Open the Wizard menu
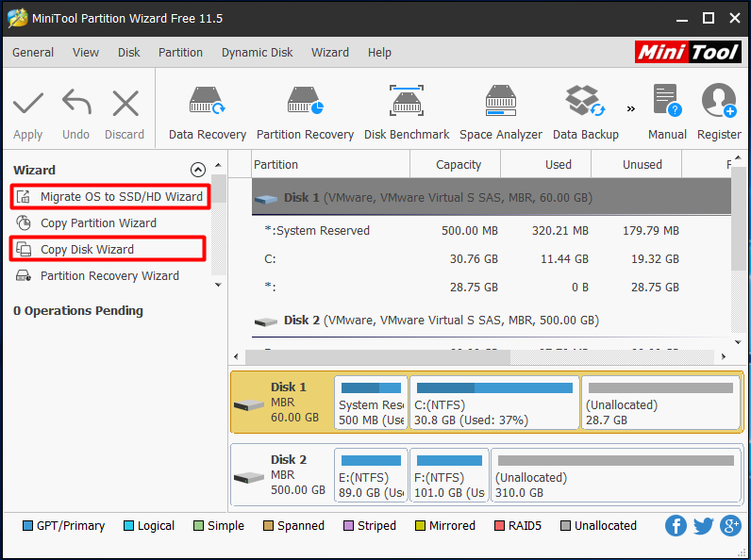 (x=330, y=52)
